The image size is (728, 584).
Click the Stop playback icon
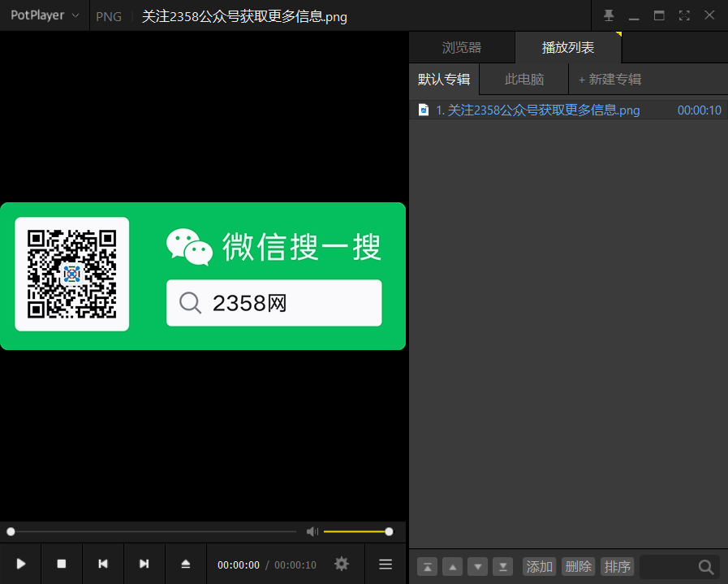tap(62, 563)
